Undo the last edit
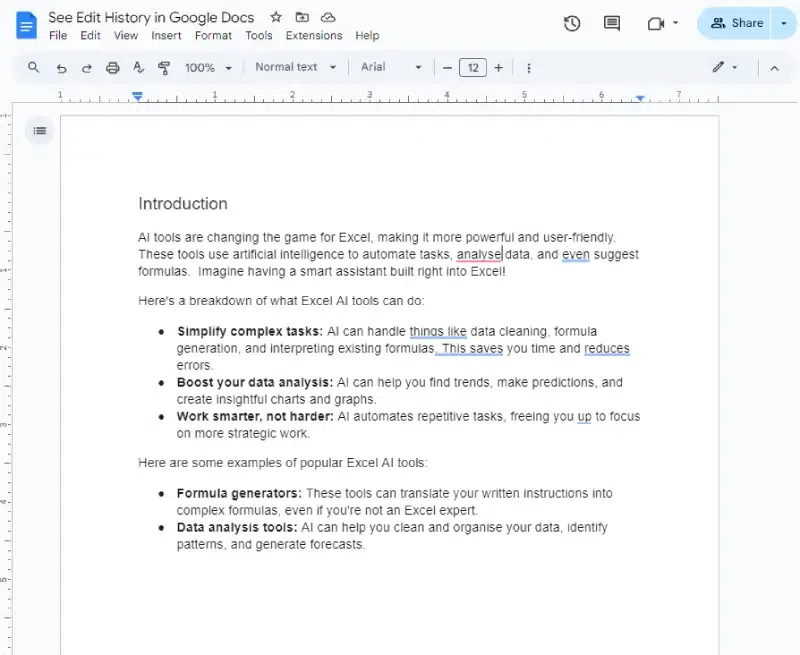This screenshot has width=800, height=655. (x=61, y=67)
